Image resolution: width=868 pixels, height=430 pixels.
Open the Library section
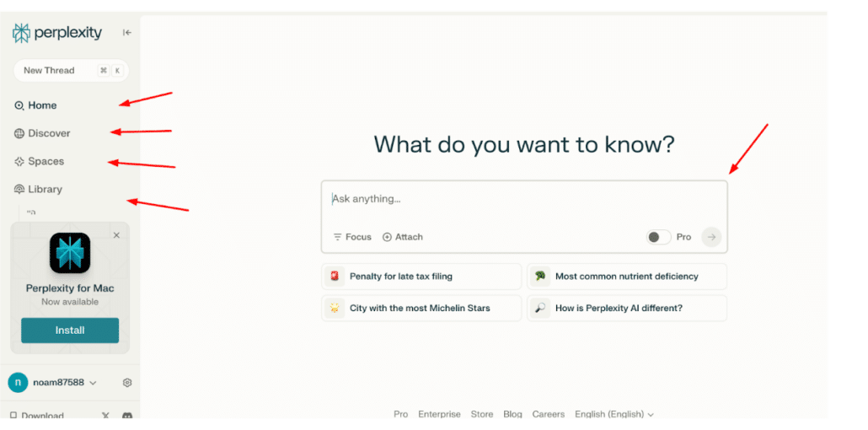38,189
